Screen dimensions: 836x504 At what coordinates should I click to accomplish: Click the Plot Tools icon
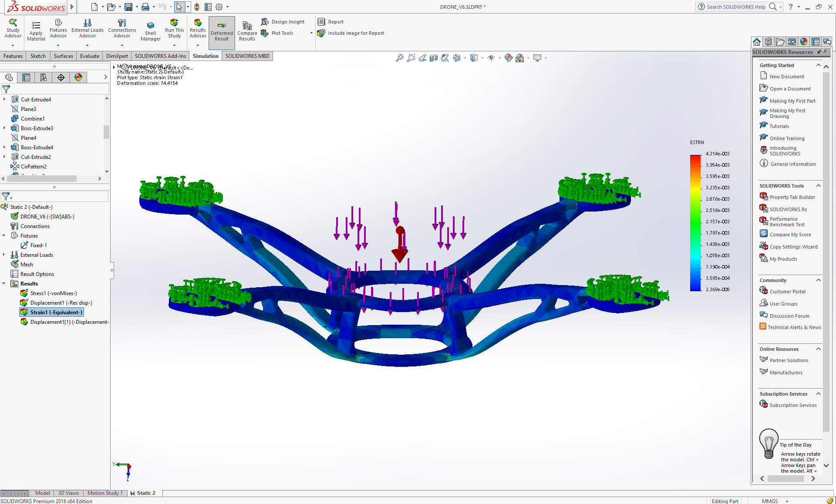pyautogui.click(x=265, y=33)
